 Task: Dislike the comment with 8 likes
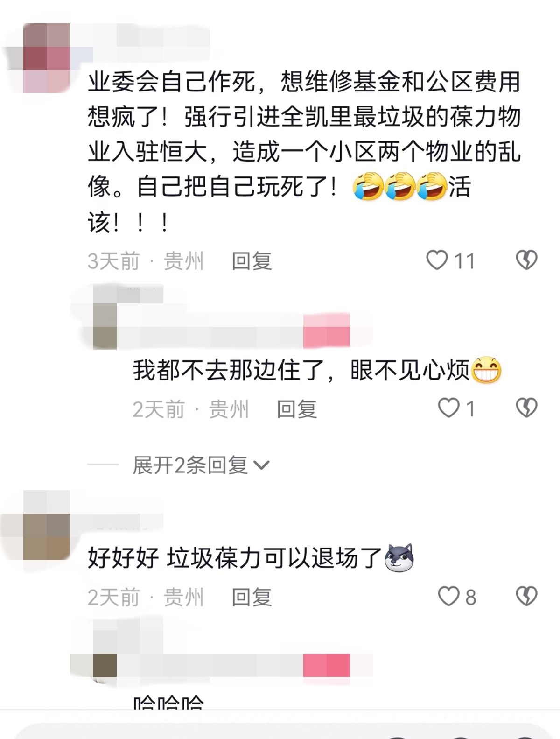[x=527, y=596]
